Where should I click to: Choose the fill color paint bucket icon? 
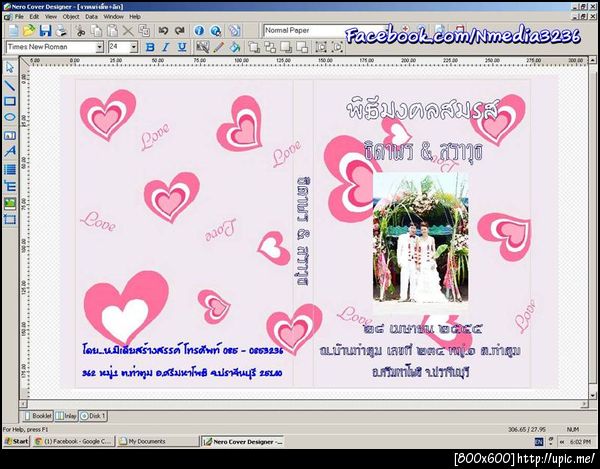click(235, 47)
